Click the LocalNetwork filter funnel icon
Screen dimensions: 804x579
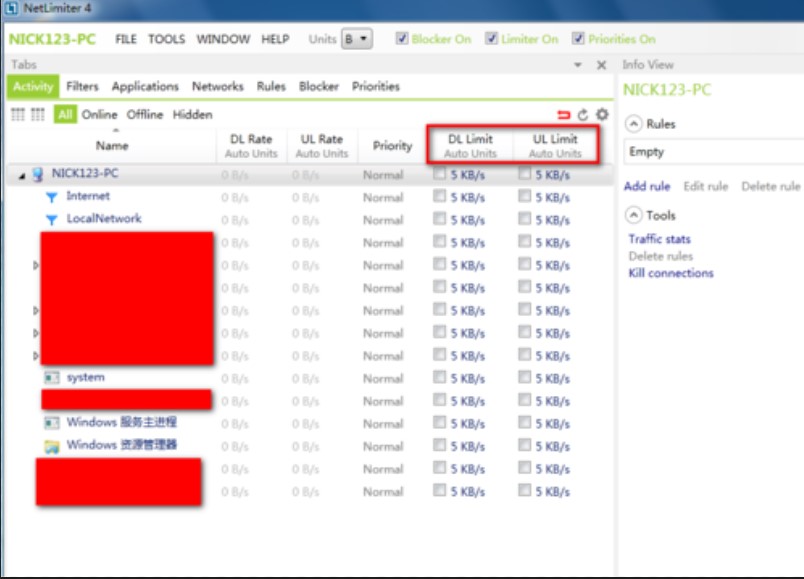pos(52,219)
